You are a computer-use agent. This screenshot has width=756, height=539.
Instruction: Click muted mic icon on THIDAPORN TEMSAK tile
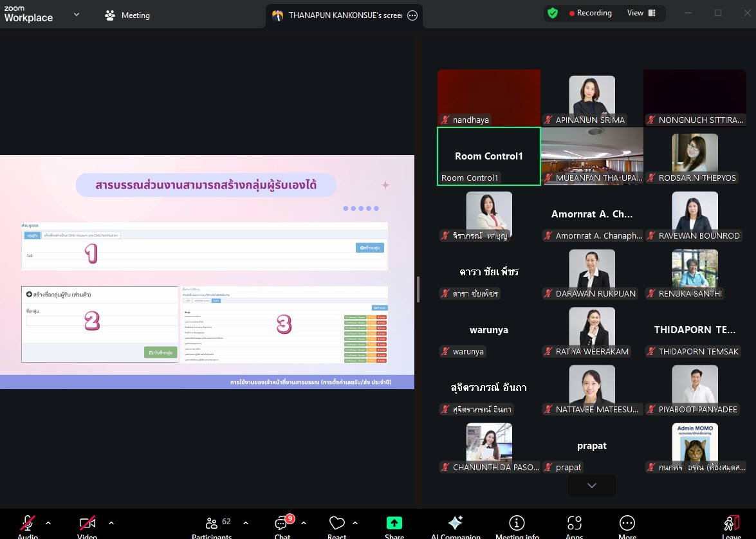pyautogui.click(x=651, y=351)
